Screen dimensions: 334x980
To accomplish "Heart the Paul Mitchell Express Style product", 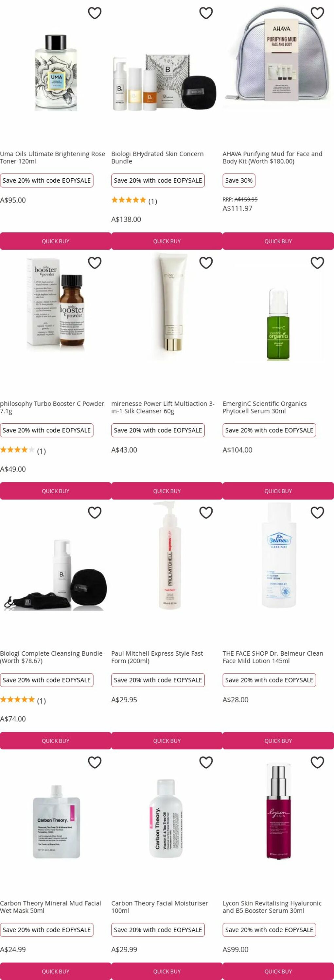I will click(x=206, y=513).
